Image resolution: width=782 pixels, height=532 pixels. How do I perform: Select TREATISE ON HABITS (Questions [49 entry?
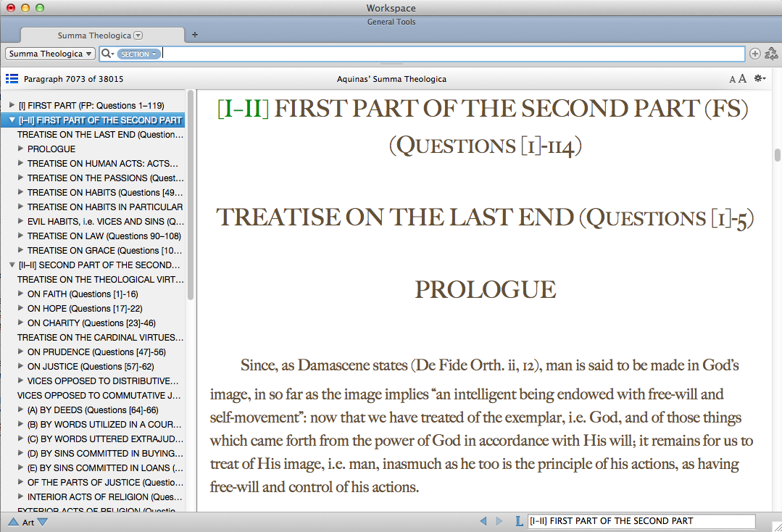105,193
